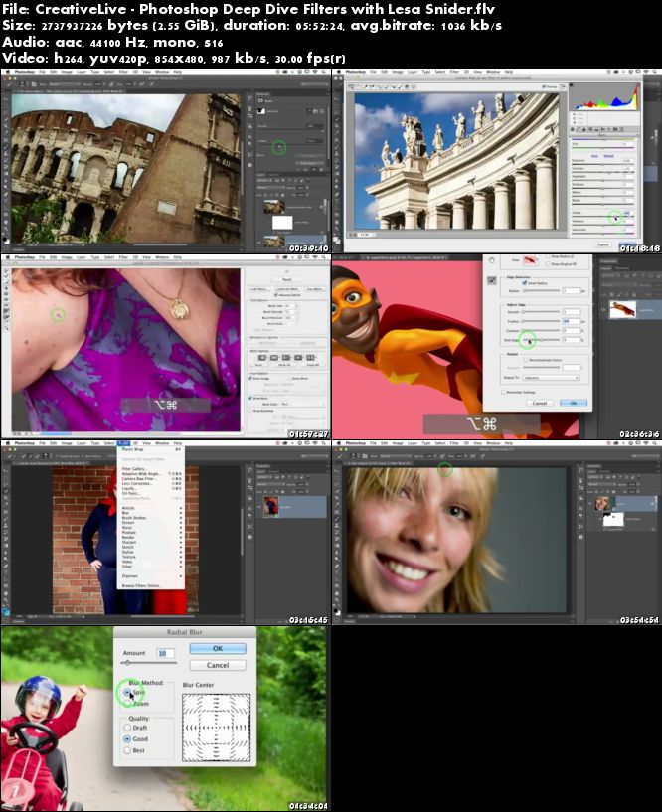Image resolution: width=662 pixels, height=812 pixels.
Task: Select the Refine Radius brush icon in Refine Edge
Action: (x=492, y=280)
